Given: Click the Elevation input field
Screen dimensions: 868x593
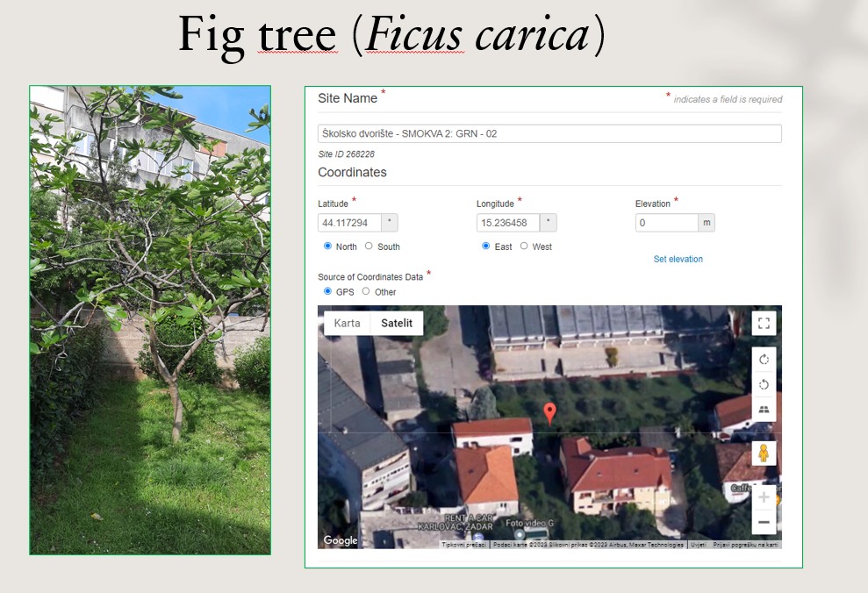Looking at the screenshot, I should (666, 223).
